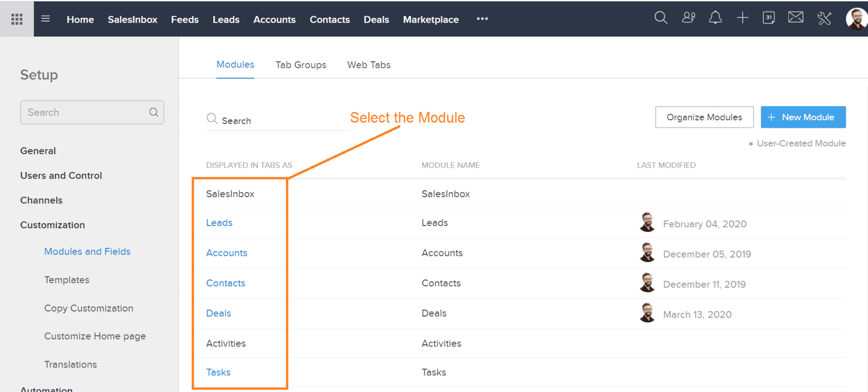Select Modules and Fields in sidebar
Viewport: 868px width, 392px height.
87,252
